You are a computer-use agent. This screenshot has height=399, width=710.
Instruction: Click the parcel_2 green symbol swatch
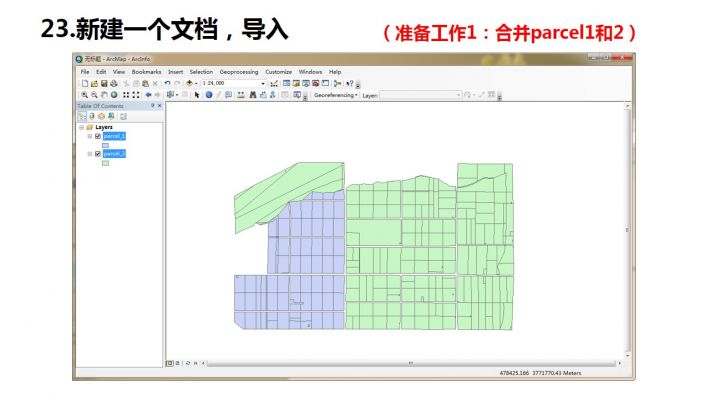(106, 163)
